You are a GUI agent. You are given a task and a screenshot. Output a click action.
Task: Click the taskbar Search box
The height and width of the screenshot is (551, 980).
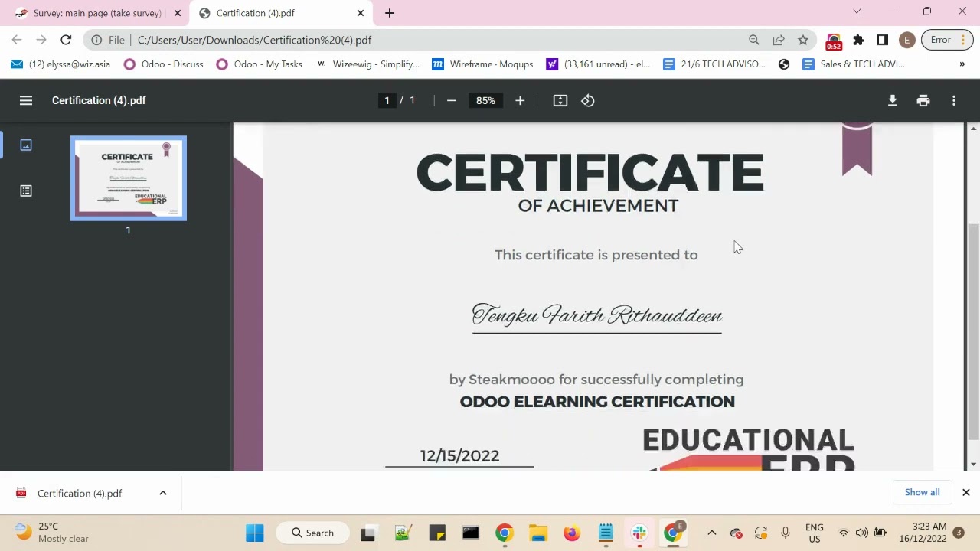(x=312, y=533)
